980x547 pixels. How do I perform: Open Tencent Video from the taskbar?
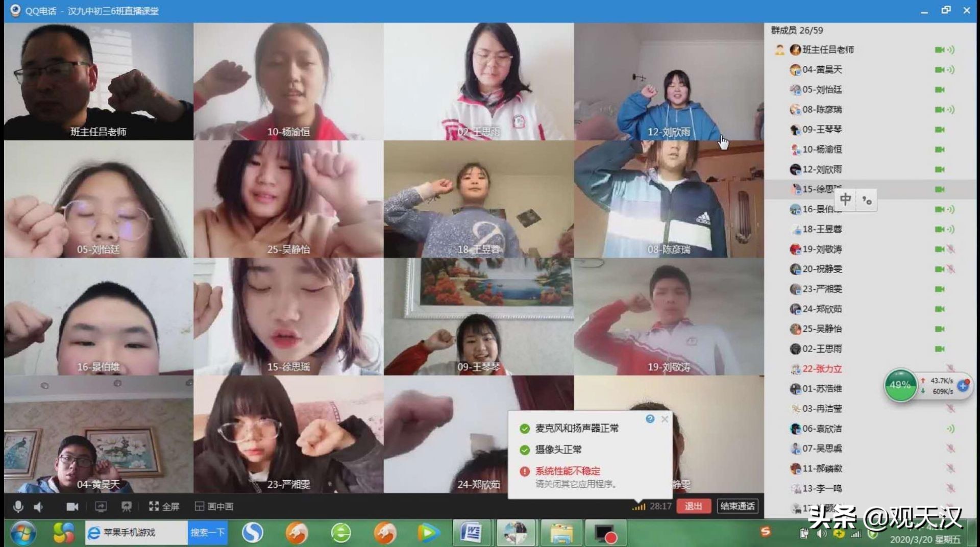click(x=428, y=532)
